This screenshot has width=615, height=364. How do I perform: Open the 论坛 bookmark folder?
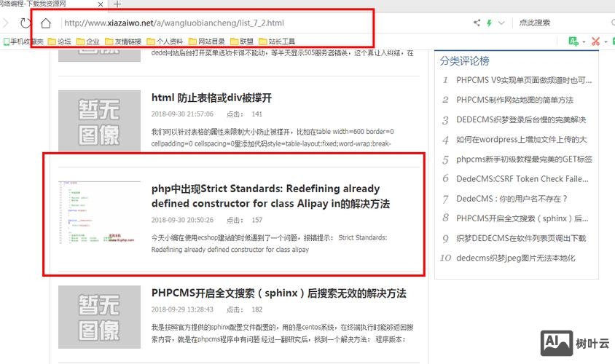coord(60,41)
